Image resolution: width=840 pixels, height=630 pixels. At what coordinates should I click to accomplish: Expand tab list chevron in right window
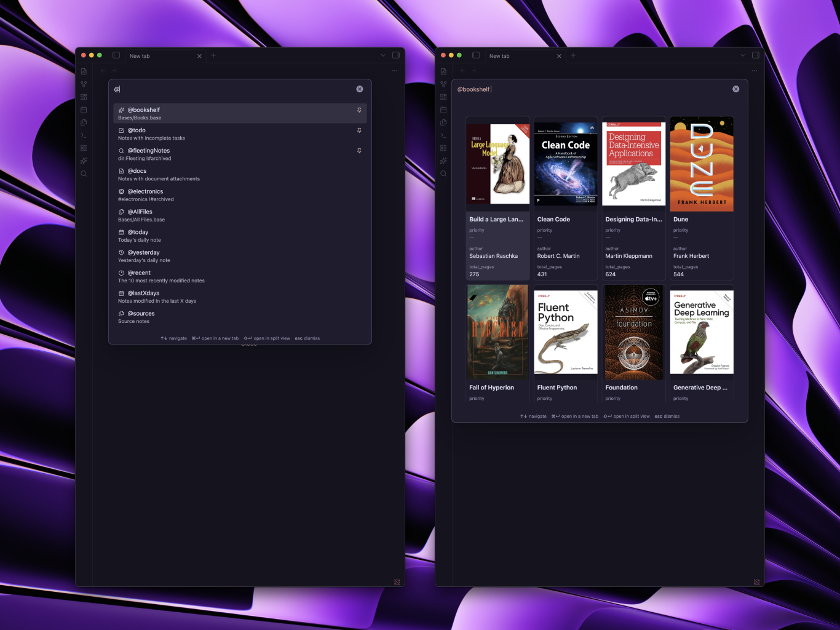click(743, 55)
